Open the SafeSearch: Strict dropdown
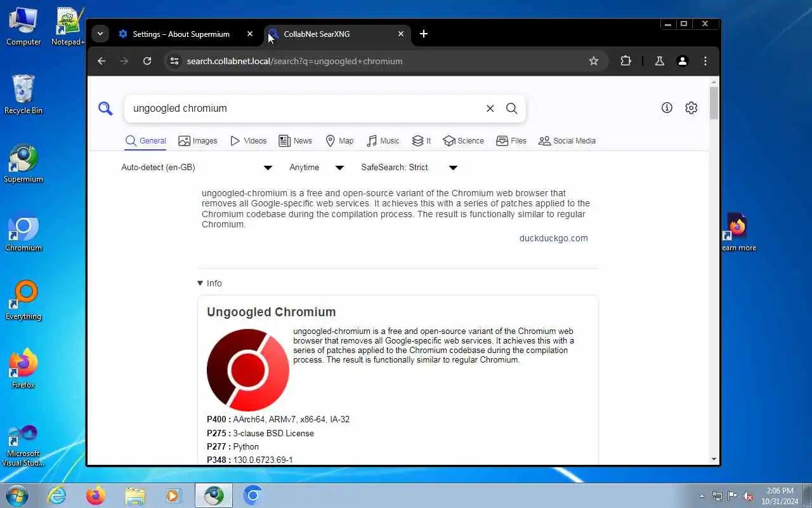The image size is (812, 508). [409, 168]
